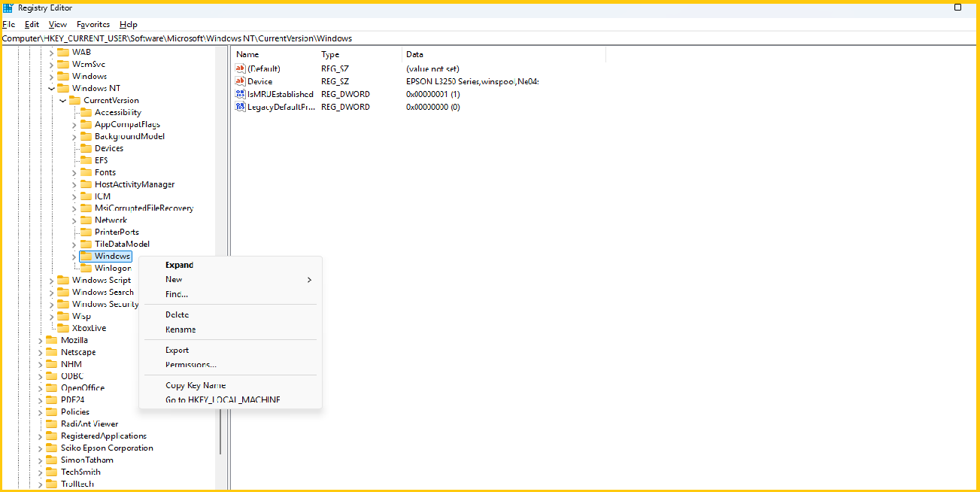
Task: Click the (Default) string value icon
Action: tap(241, 68)
